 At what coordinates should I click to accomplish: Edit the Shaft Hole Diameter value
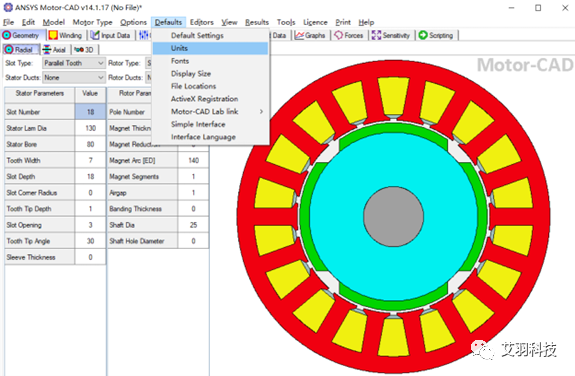click(193, 241)
